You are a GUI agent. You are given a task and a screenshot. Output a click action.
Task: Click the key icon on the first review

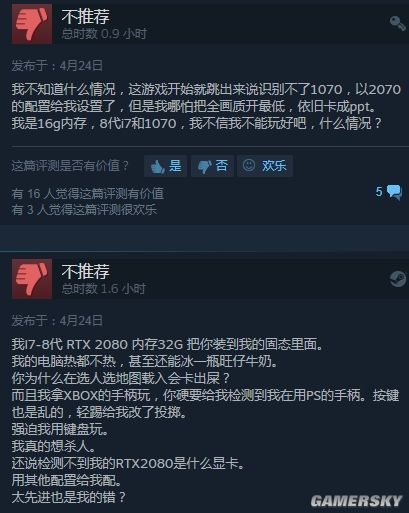[x=397, y=23]
